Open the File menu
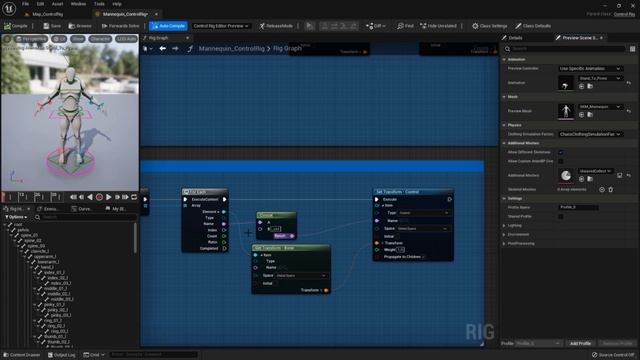640x360 pixels. coord(25,4)
